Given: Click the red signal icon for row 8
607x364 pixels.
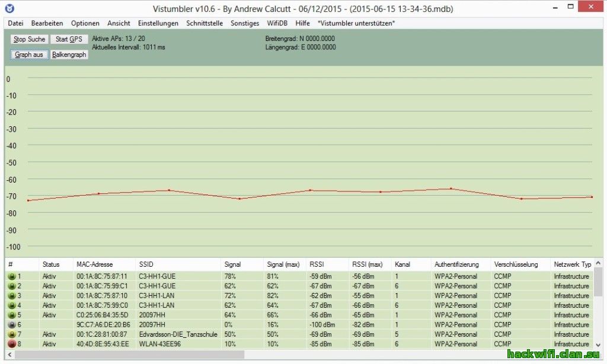Looking at the screenshot, I should tap(12, 344).
